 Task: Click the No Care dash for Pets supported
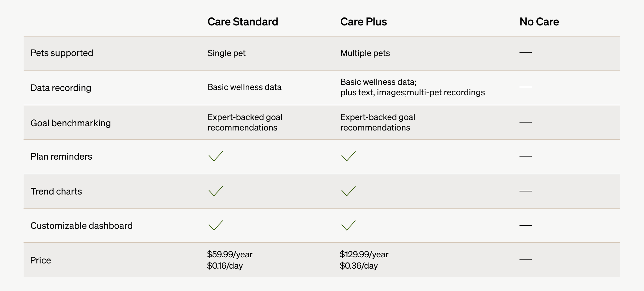pos(525,53)
